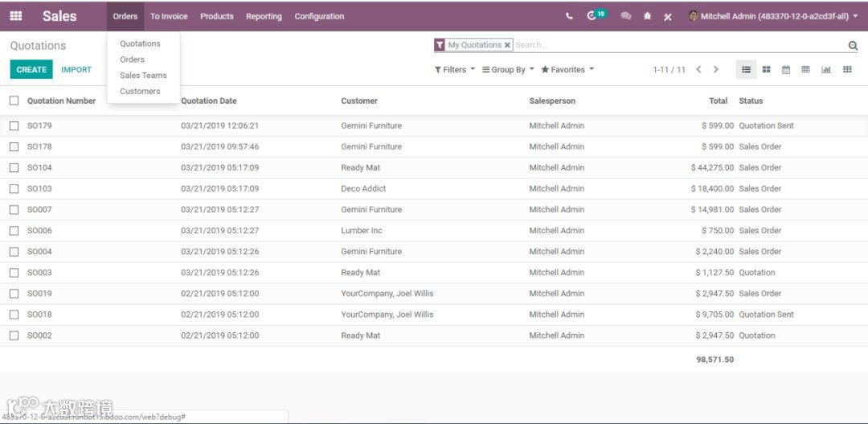Click the $ 9,705.00 total cell
Image resolution: width=868 pixels, height=424 pixels.
714,315
